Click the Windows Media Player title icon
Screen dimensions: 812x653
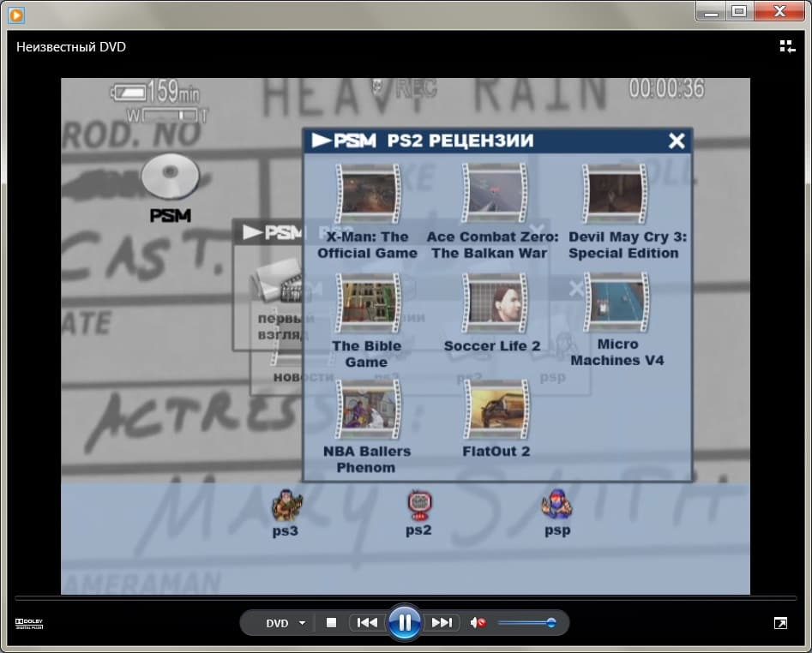click(x=16, y=15)
